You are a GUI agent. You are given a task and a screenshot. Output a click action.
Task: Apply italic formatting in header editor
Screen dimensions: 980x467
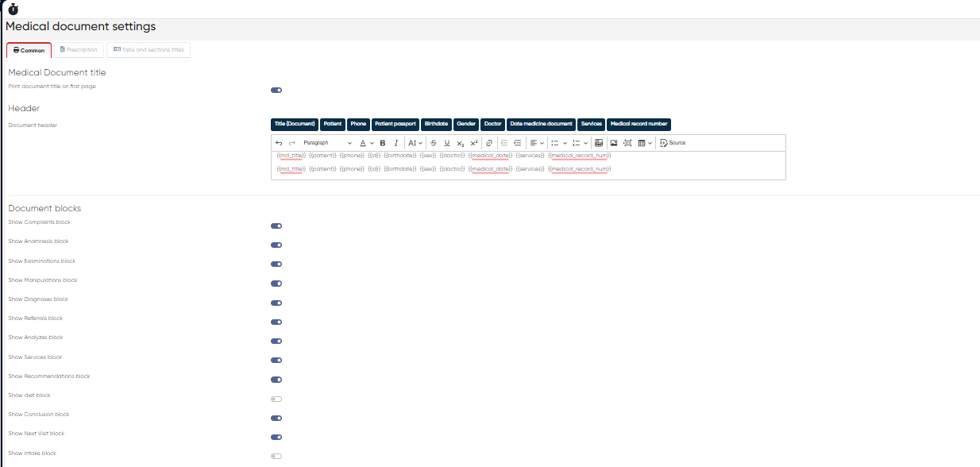click(x=396, y=143)
